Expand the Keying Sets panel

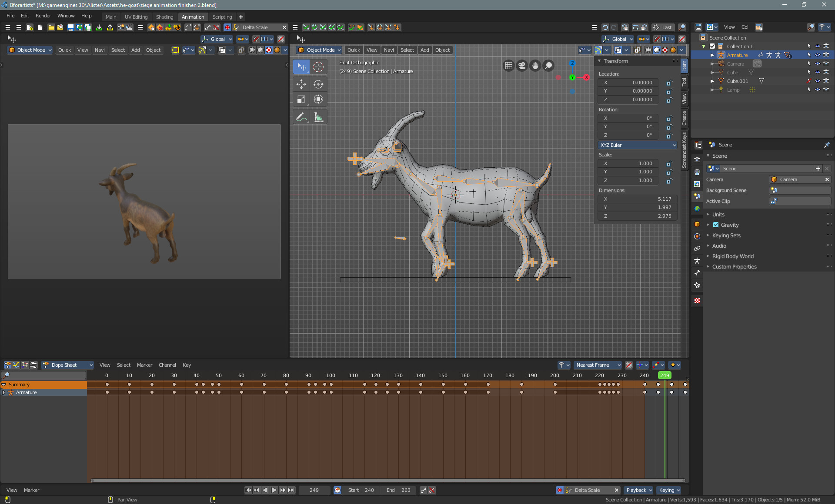click(x=726, y=235)
